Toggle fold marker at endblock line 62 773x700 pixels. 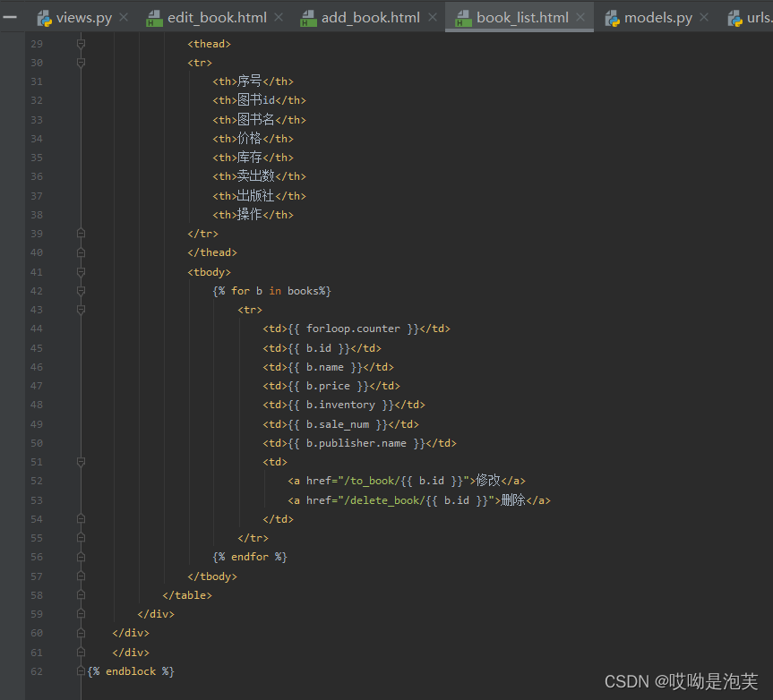pos(81,671)
